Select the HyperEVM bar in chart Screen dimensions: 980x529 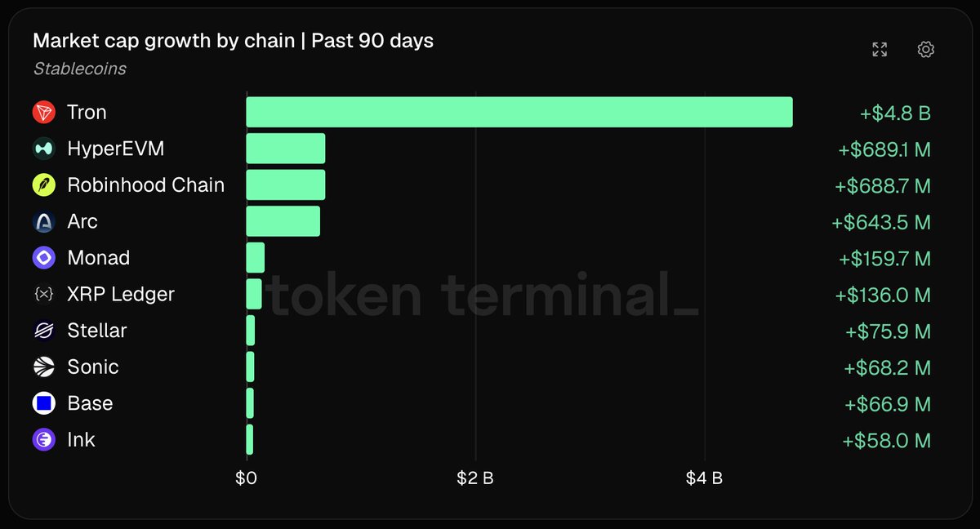tap(286, 149)
